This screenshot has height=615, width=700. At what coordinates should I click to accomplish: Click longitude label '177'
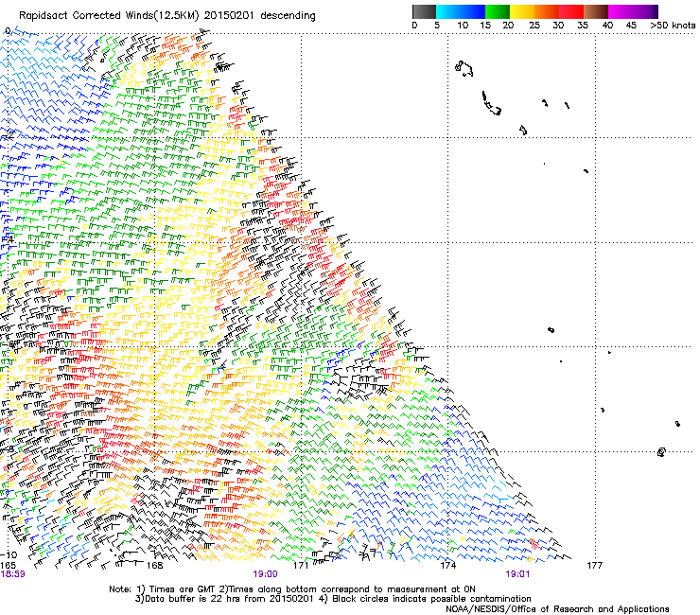(x=595, y=566)
